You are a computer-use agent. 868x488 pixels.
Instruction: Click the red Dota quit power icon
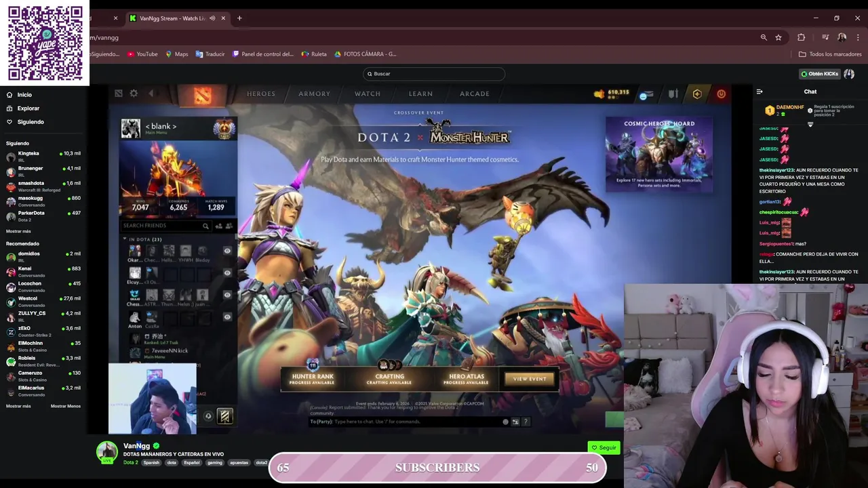[721, 94]
